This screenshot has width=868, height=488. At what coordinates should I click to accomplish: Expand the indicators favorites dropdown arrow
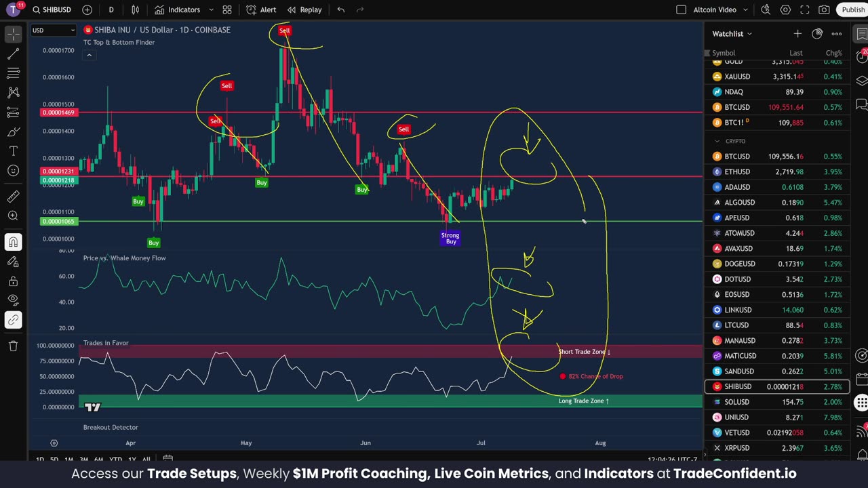tap(211, 9)
